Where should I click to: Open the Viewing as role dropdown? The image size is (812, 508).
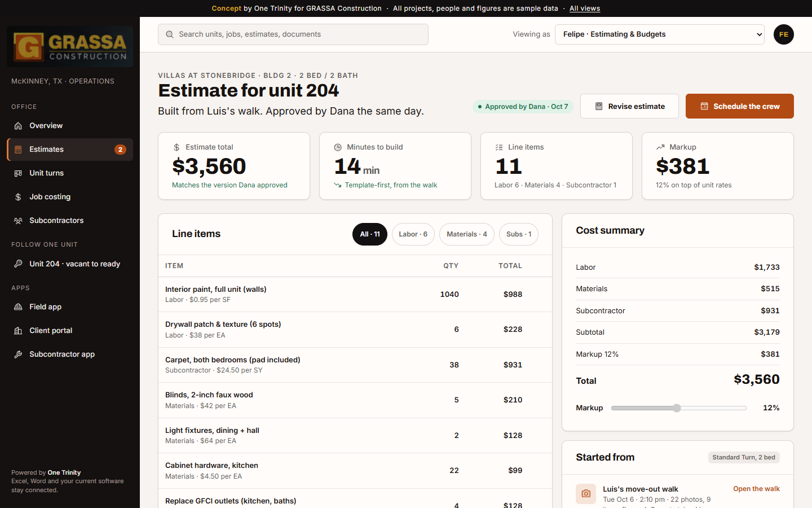pyautogui.click(x=660, y=34)
